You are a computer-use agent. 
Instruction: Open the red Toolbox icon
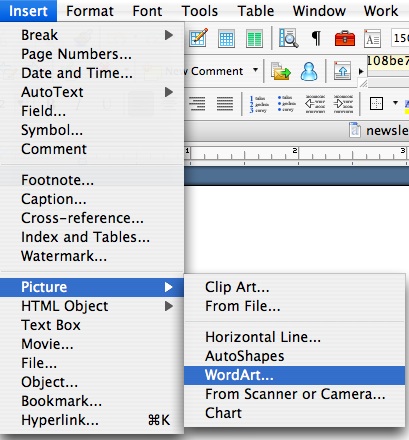pos(345,38)
